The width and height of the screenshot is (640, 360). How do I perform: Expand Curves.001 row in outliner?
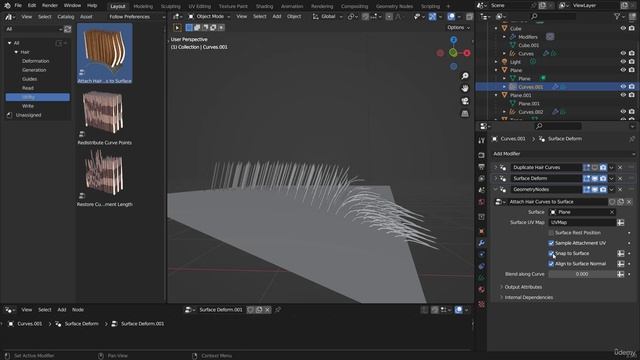tap(504, 87)
